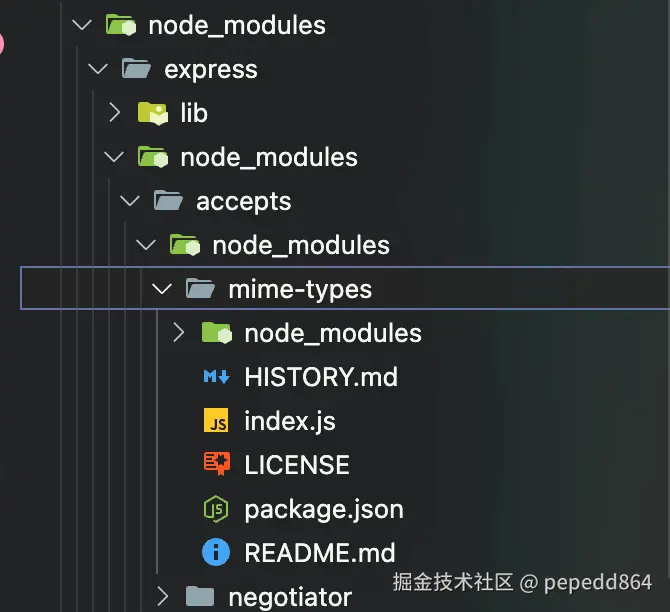Screen dimensions: 670x612
Task: Click the blue info icon beside README.md
Action: tap(216, 552)
